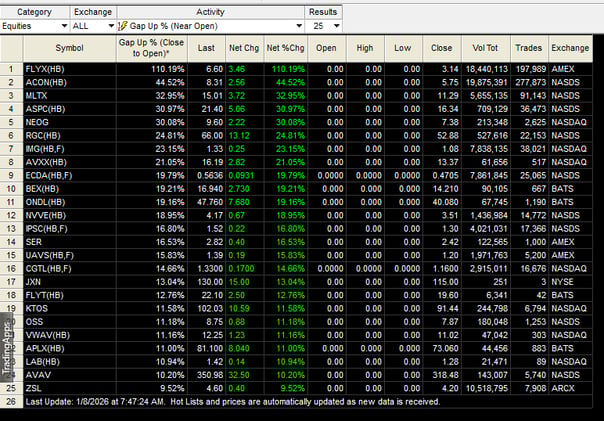Click the Last Update status line
The width and height of the screenshot is (604, 421).
tap(233, 402)
